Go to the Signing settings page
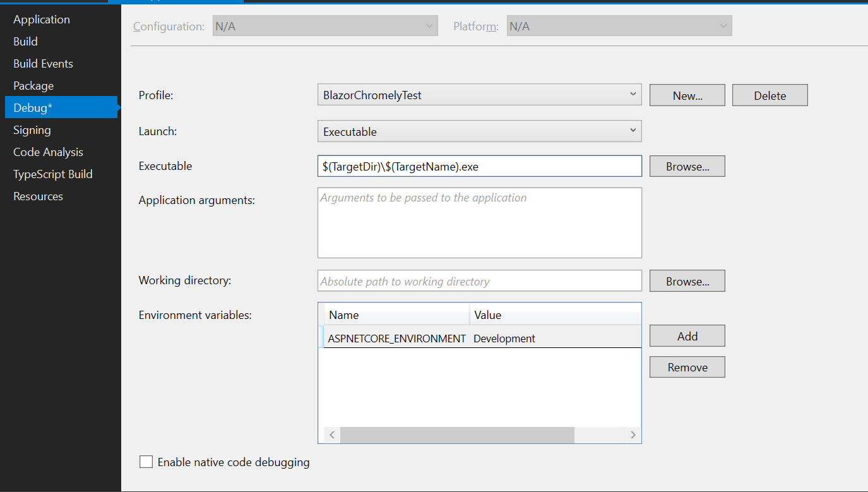868x492 pixels. pyautogui.click(x=32, y=129)
